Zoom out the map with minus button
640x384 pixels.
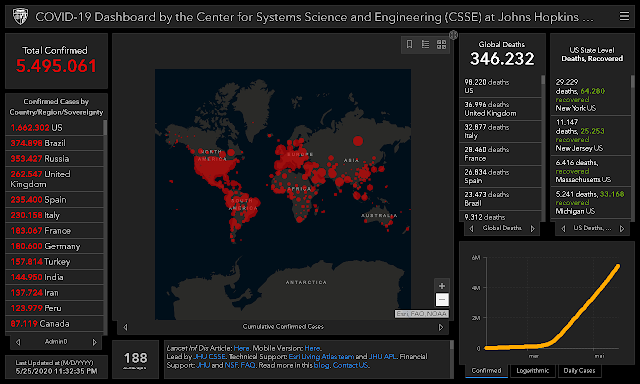[x=442, y=300]
